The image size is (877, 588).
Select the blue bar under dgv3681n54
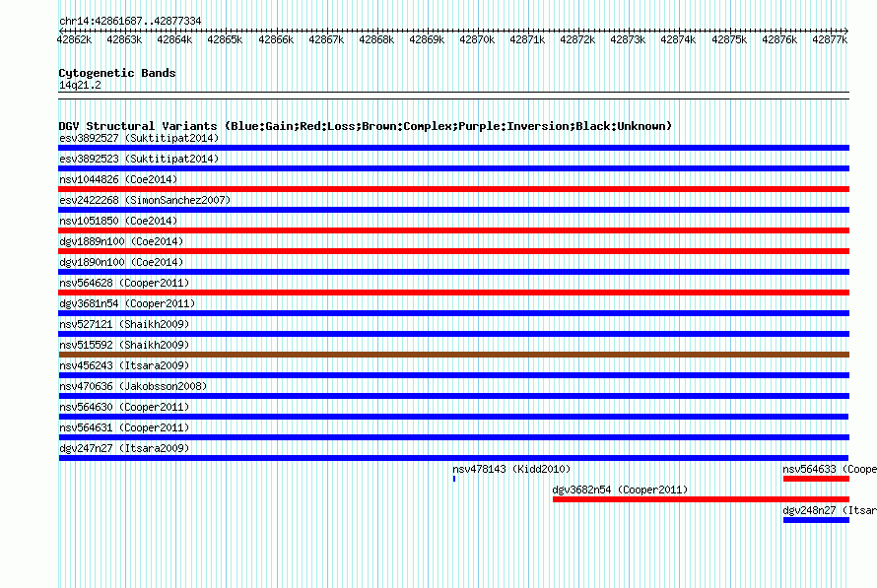[x=453, y=313]
